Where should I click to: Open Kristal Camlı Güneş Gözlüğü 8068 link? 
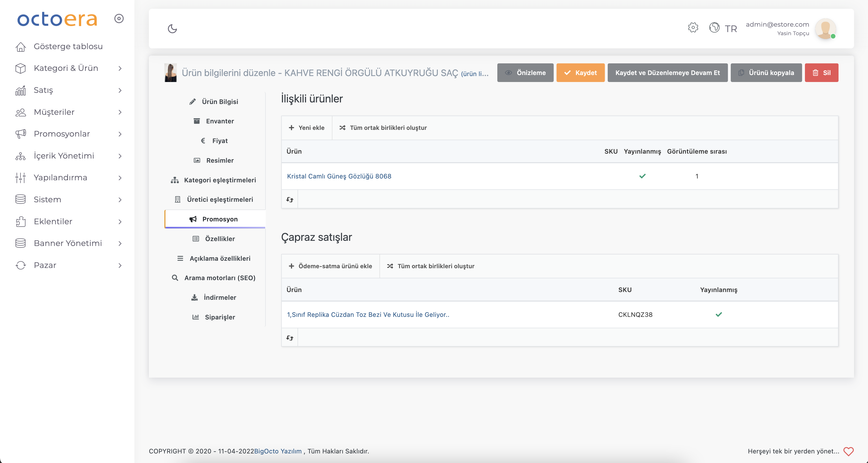[339, 176]
